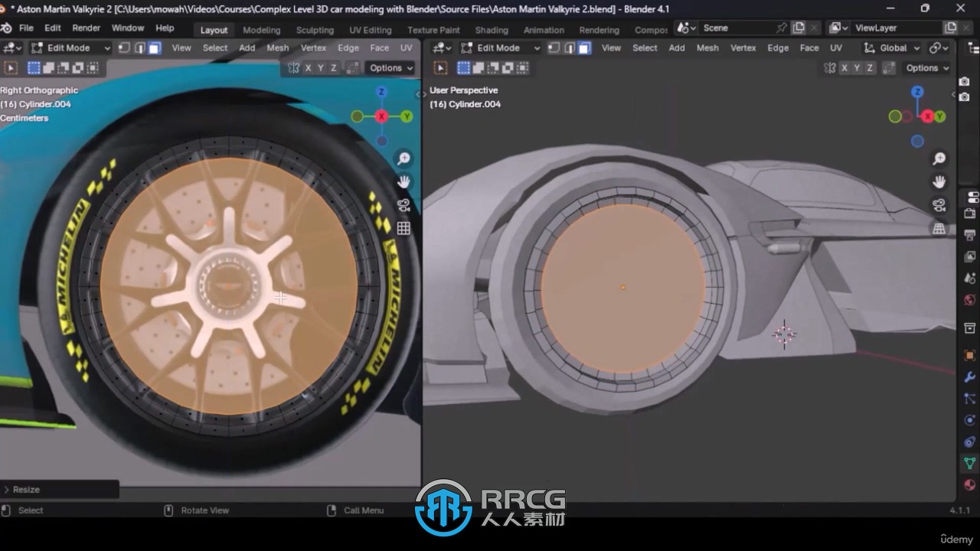
Task: Zoom icon in Right Orthographic viewport
Action: tap(403, 158)
